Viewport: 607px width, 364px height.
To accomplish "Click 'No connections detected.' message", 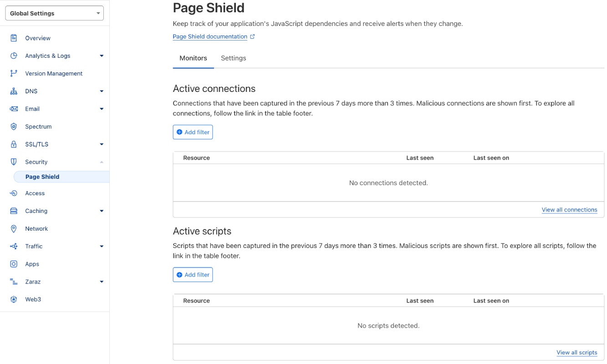I will pos(388,183).
